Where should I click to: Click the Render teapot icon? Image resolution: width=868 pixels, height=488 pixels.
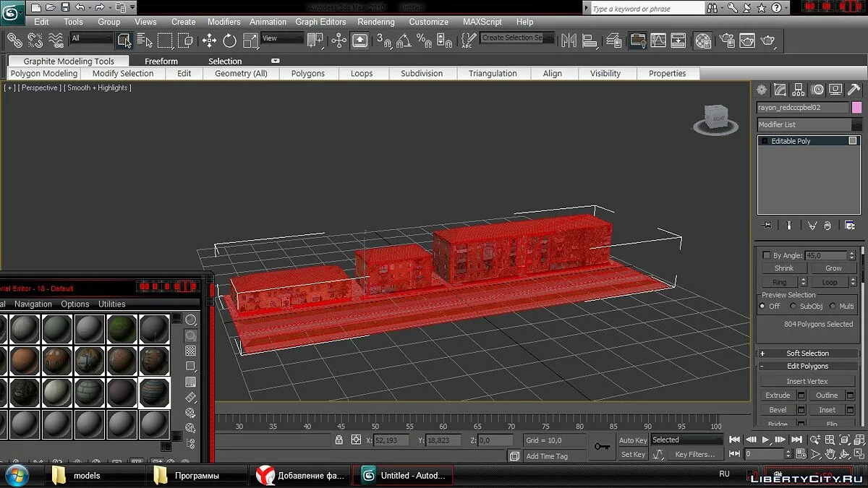768,40
